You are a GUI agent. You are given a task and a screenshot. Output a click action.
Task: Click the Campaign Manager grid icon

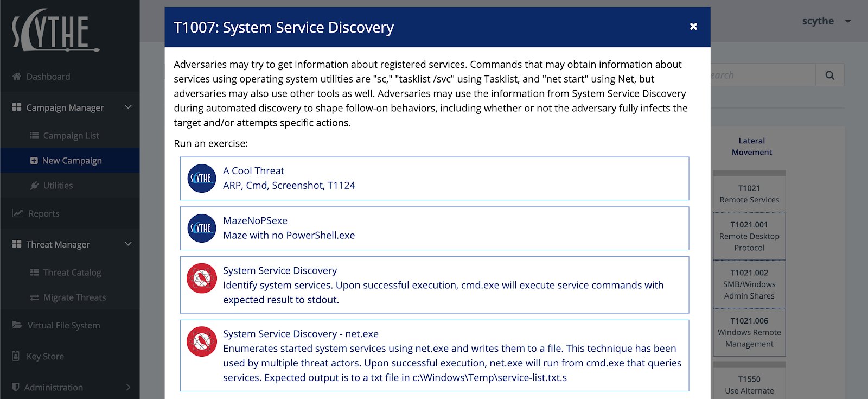[17, 107]
